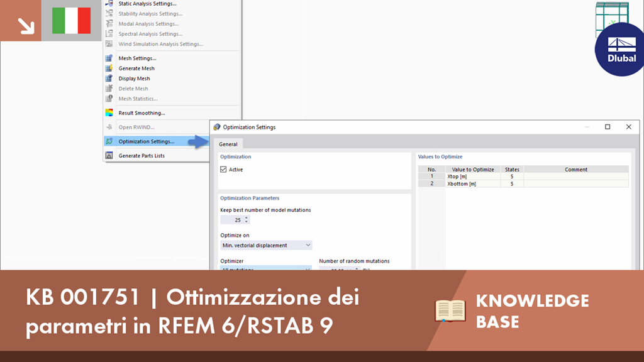This screenshot has width=644, height=362.
Task: Select Optimization Settings menu entry
Action: pos(146,141)
